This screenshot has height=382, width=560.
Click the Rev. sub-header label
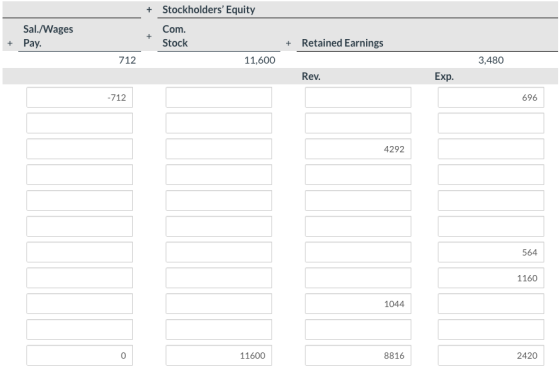pyautogui.click(x=311, y=76)
